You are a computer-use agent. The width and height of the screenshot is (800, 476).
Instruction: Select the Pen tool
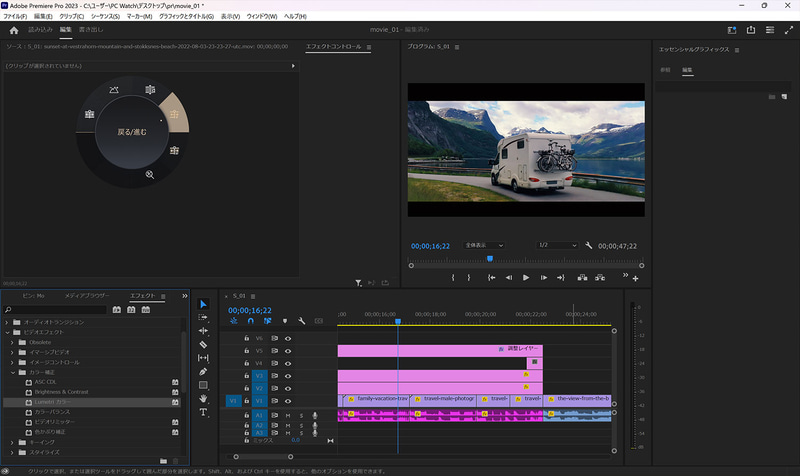pyautogui.click(x=204, y=371)
